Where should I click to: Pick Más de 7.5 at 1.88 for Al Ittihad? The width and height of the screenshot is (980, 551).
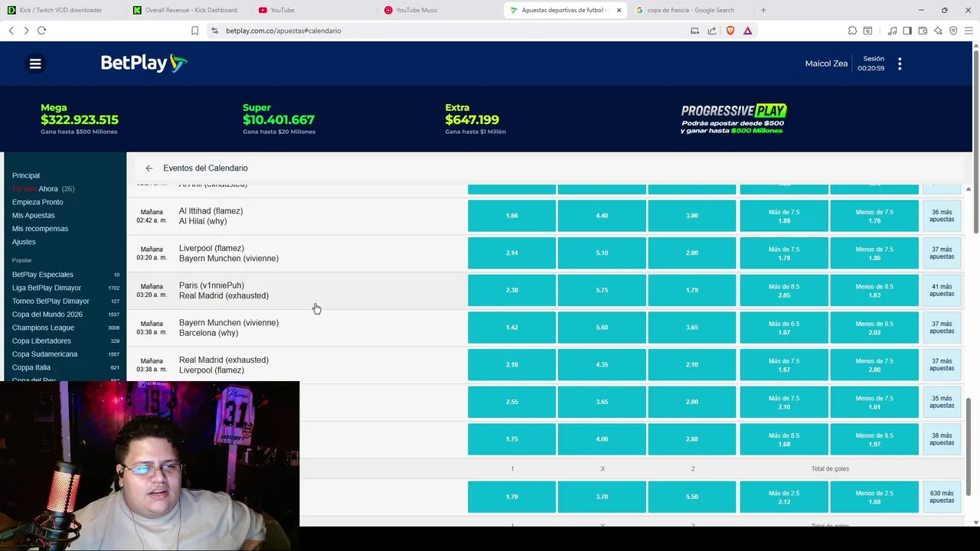784,216
